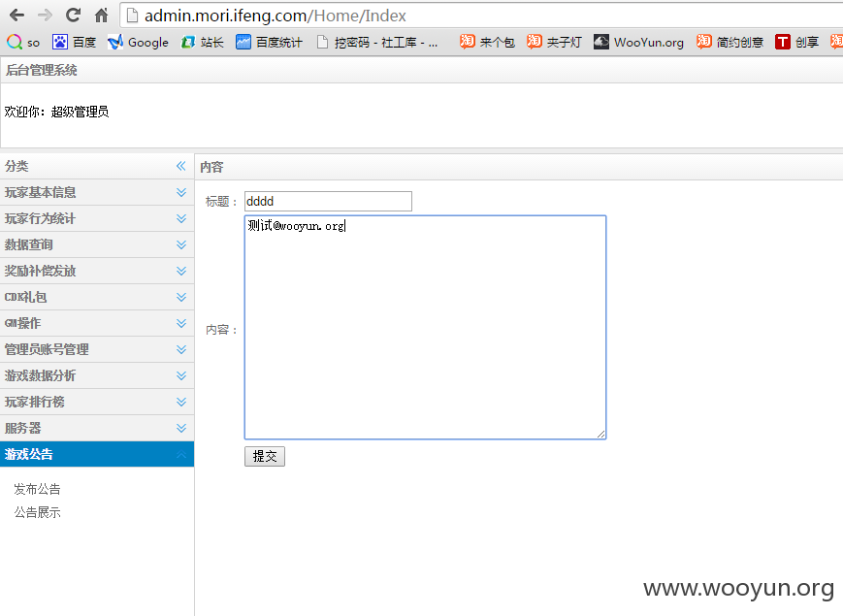Open the 挖密码 - 社工库 bookmark
Viewport: 843px width, 616px height.
click(x=377, y=42)
